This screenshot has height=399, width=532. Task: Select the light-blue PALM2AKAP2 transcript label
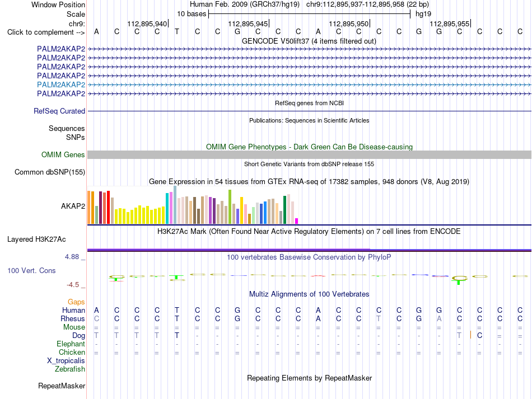pos(61,85)
